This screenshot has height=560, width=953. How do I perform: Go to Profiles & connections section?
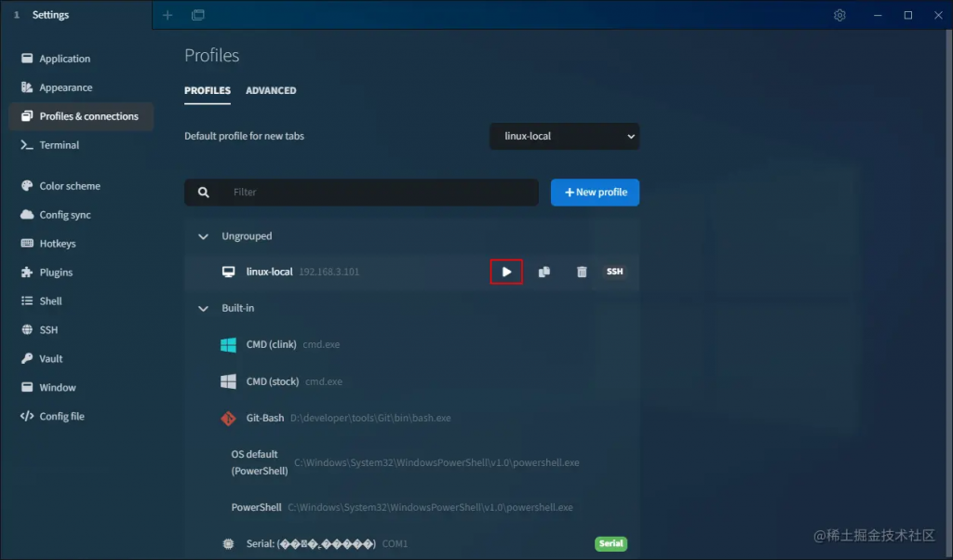point(80,116)
